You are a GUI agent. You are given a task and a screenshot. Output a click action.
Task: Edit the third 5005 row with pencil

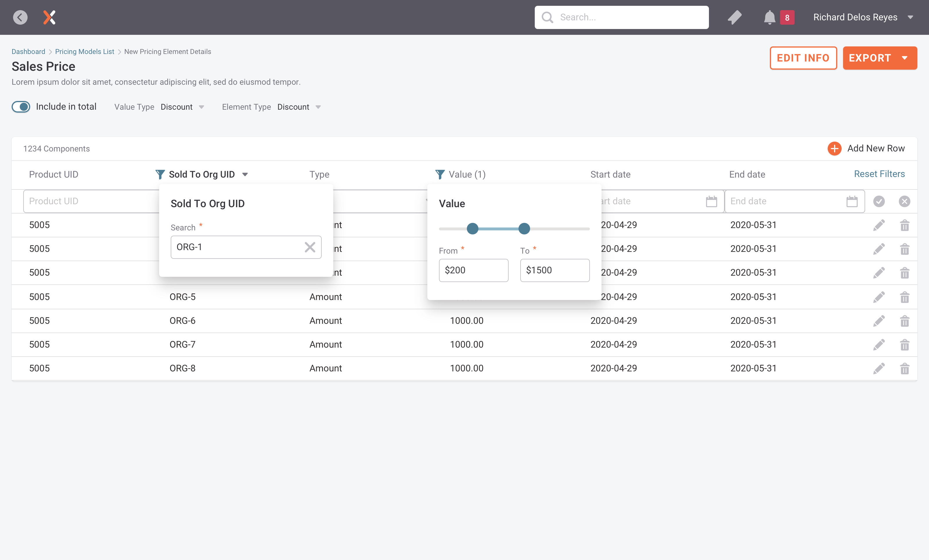[879, 272]
